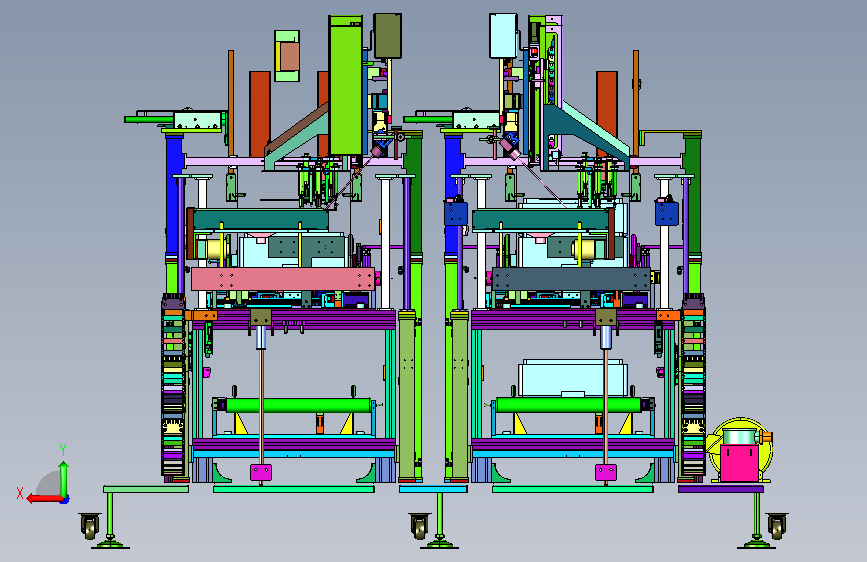Select the pink horizontal panel on left machine
This screenshot has height=562, width=867.
pyautogui.click(x=283, y=278)
